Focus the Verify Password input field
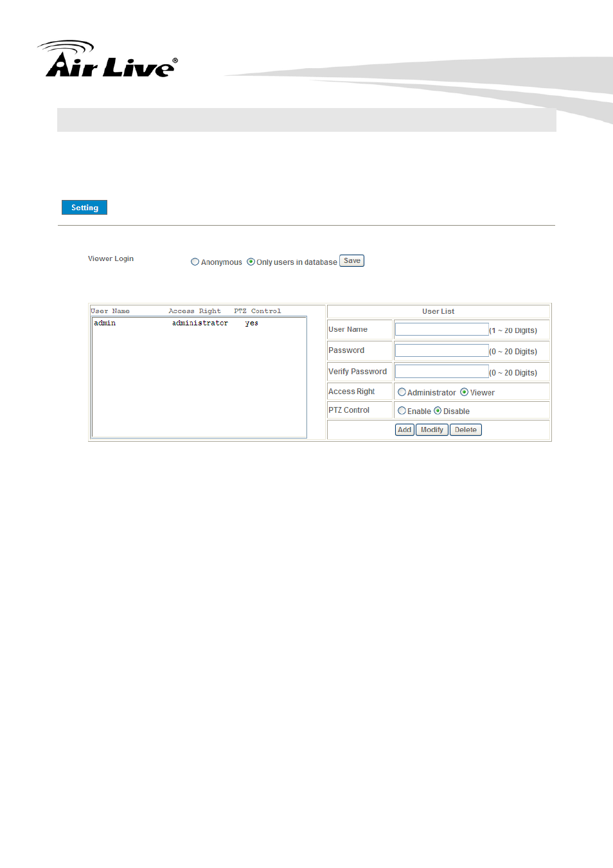The width and height of the screenshot is (613, 868). coord(442,372)
